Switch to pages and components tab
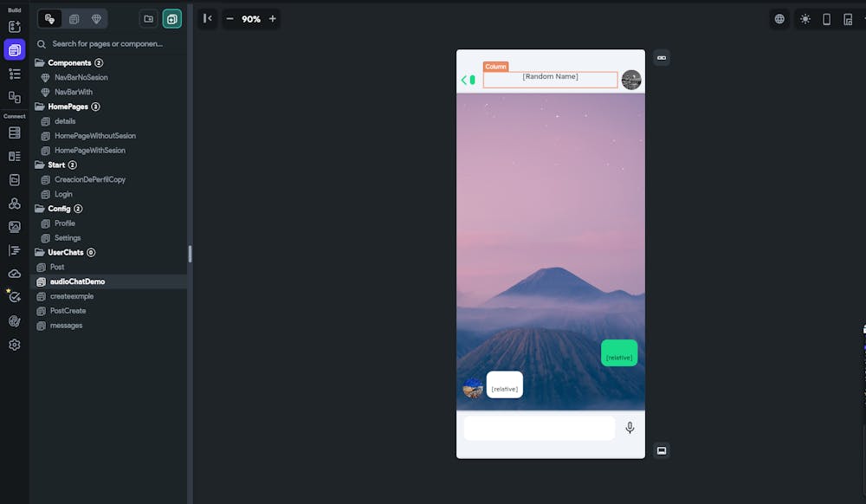Image resolution: width=866 pixels, height=504 pixels. (49, 19)
